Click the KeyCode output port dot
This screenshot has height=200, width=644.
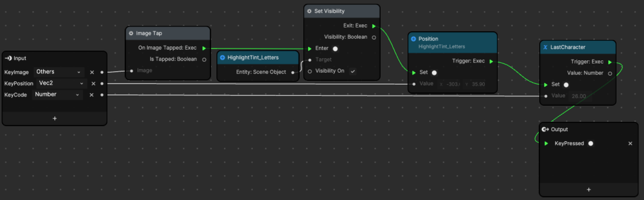tap(101, 95)
